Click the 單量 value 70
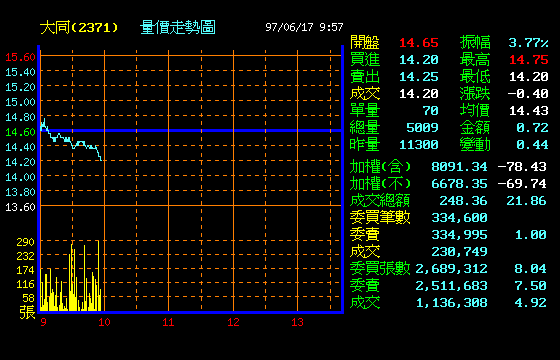 point(430,111)
